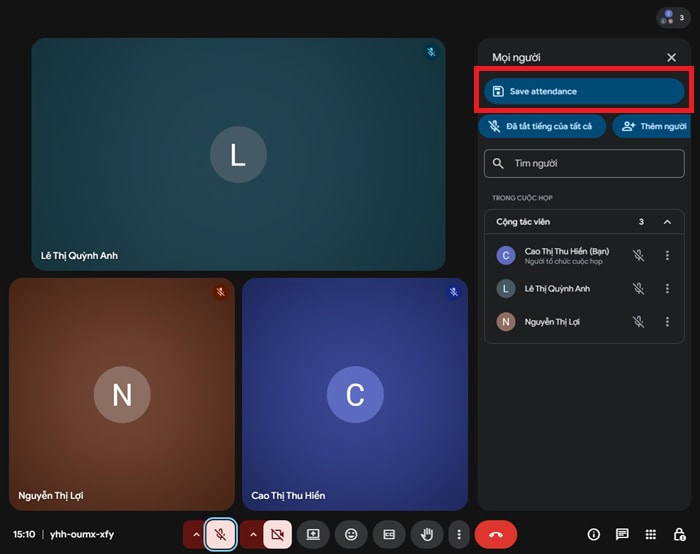Click Nguyễn Thị Lợi name in participant list
The width and height of the screenshot is (700, 554).
pyautogui.click(x=552, y=322)
